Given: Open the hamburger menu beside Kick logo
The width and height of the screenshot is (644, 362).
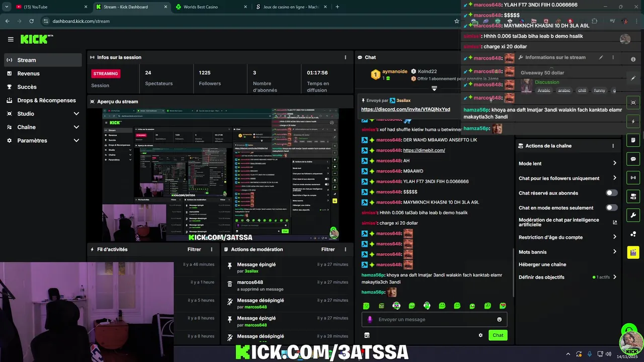Looking at the screenshot, I should (x=11, y=39).
